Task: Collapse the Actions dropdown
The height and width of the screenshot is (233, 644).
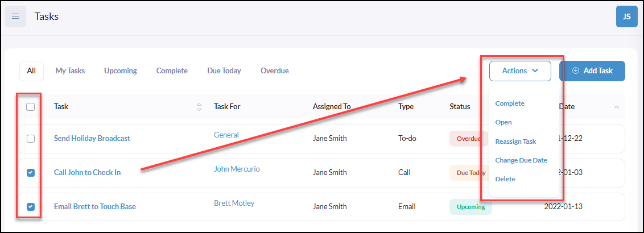Action: (x=520, y=71)
